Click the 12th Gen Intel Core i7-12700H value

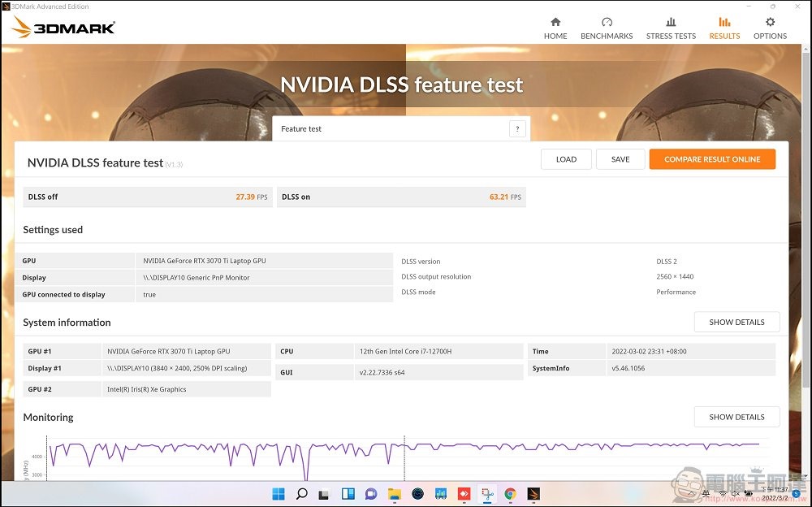pos(405,352)
